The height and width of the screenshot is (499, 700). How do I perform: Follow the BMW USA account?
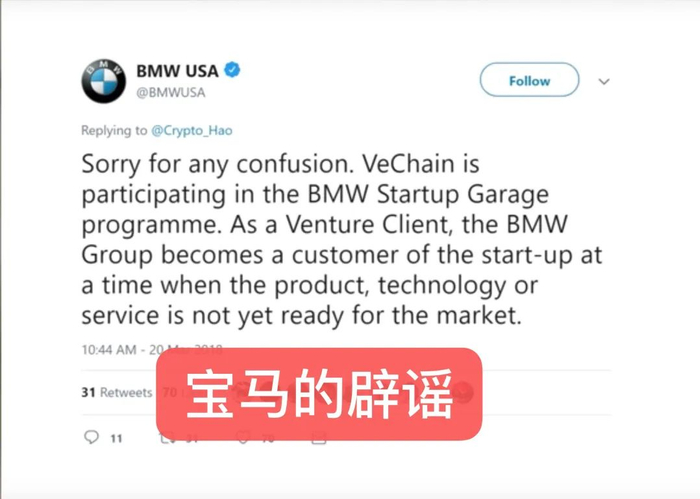click(x=529, y=80)
